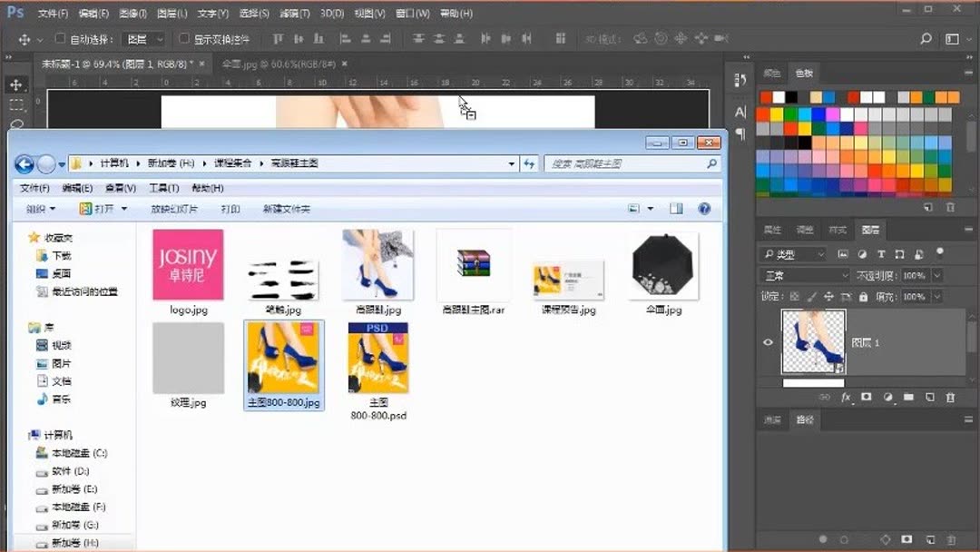Click the create new layer icon
The image size is (980, 552).
[x=928, y=398]
